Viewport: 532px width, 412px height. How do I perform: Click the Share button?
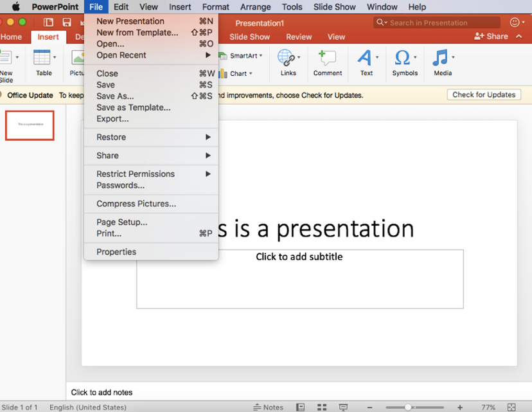(x=492, y=36)
